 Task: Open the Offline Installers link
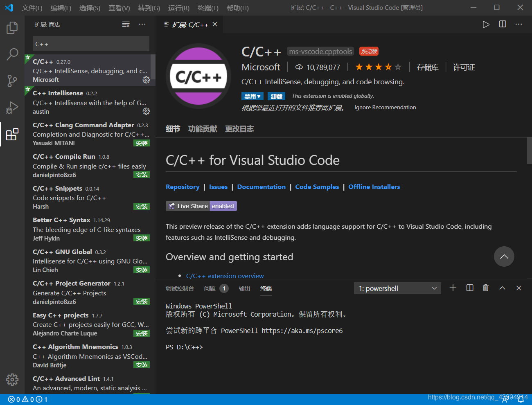click(374, 187)
